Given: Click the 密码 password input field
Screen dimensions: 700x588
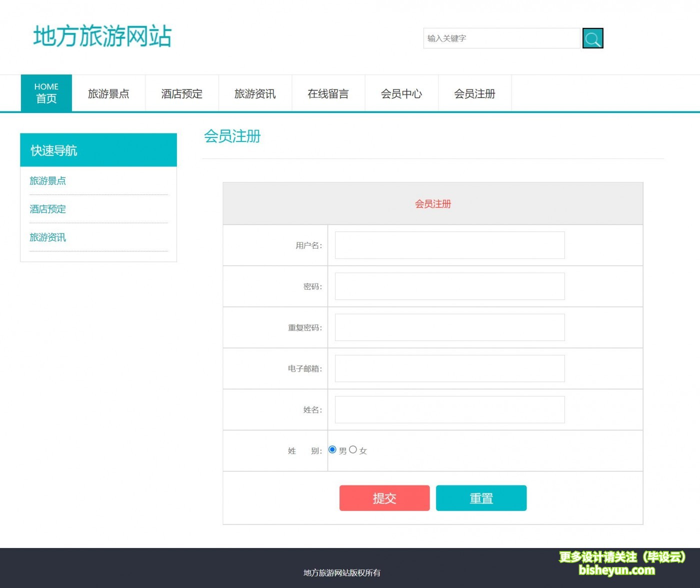Looking at the screenshot, I should [x=449, y=286].
